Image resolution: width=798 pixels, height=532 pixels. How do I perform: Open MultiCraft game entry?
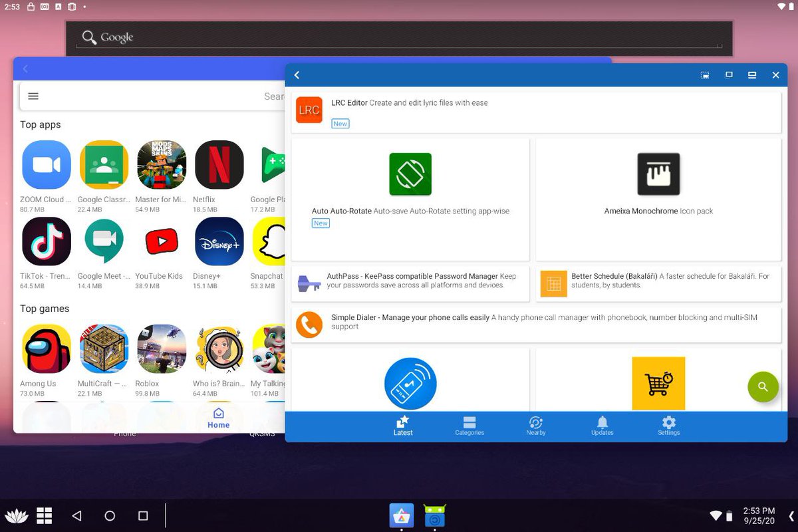point(104,360)
